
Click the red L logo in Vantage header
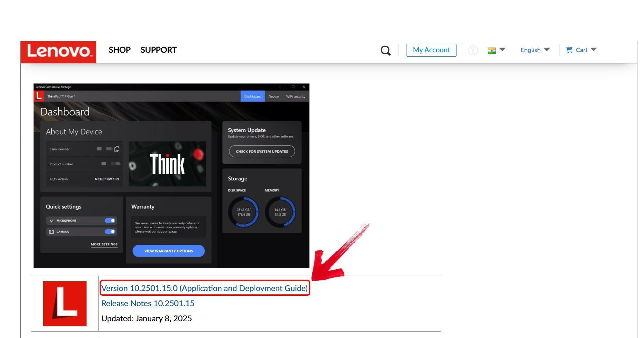(39, 96)
